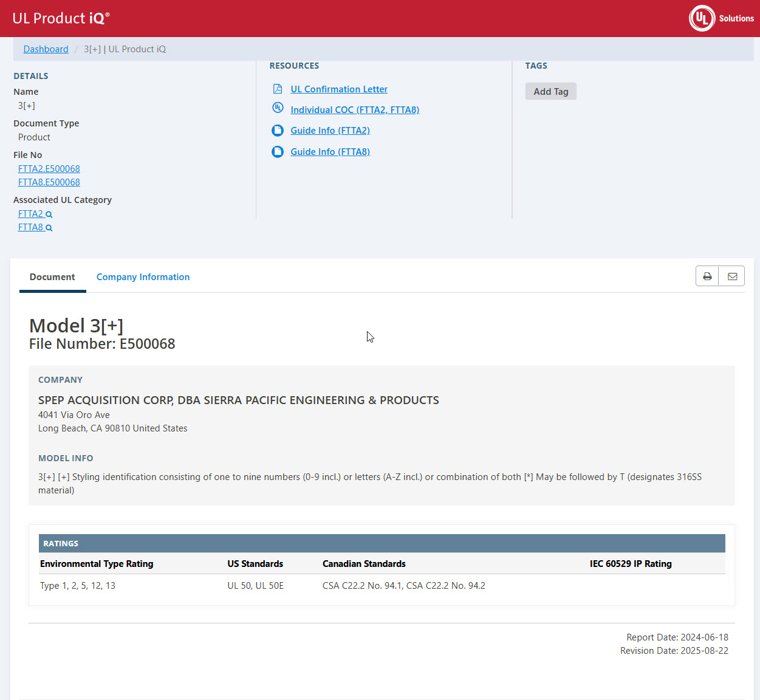This screenshot has height=700, width=760.
Task: Open file number FTTA2.E500068
Action: pos(49,169)
